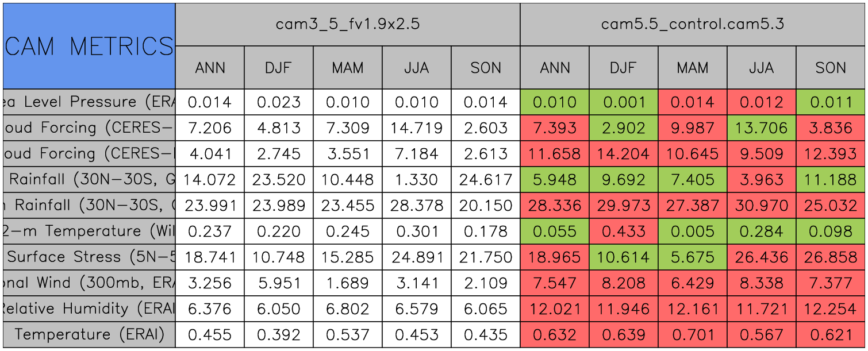Click MAM header under cam5.5_control.cam5.3
The height and width of the screenshot is (351, 868).
point(693,68)
